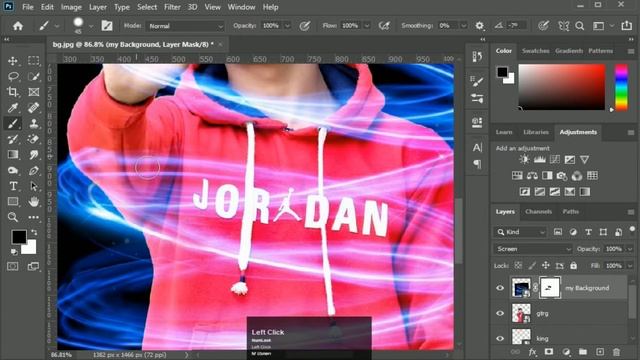Open the layer Opacity dropdown

[x=630, y=249]
